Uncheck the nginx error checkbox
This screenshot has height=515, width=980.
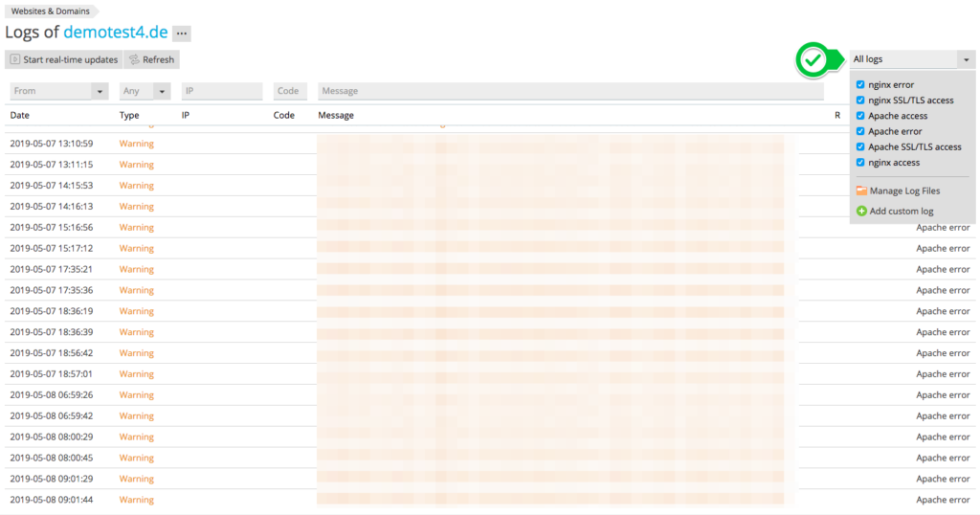(860, 84)
